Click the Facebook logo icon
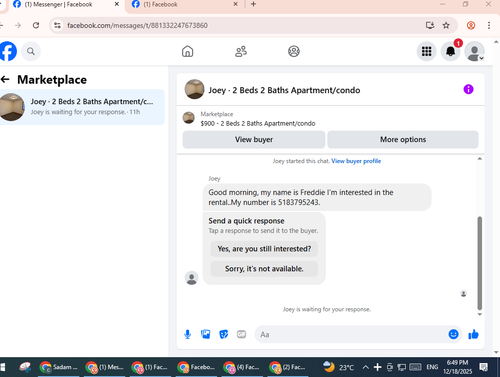Viewport: 500px width, 377px height. (x=7, y=51)
